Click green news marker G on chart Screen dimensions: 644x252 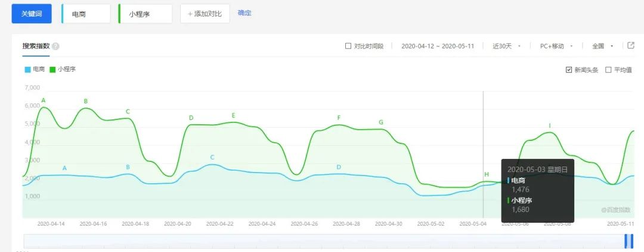point(380,122)
